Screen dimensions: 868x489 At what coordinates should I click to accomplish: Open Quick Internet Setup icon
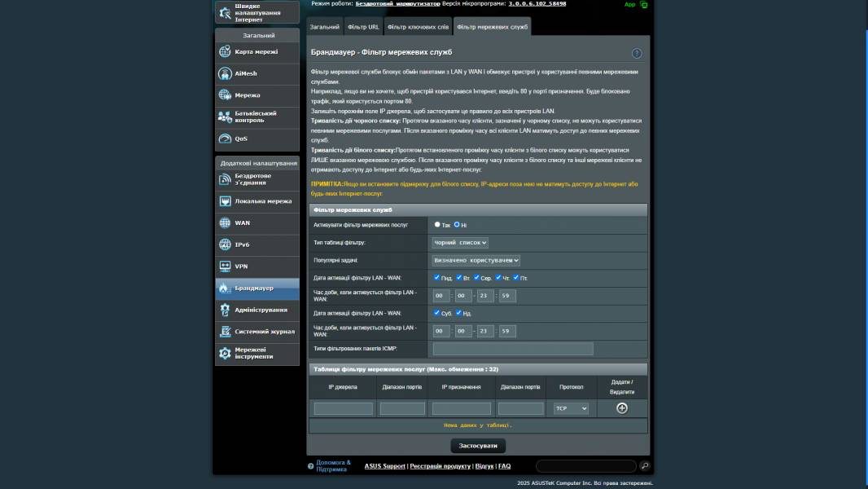pos(225,13)
